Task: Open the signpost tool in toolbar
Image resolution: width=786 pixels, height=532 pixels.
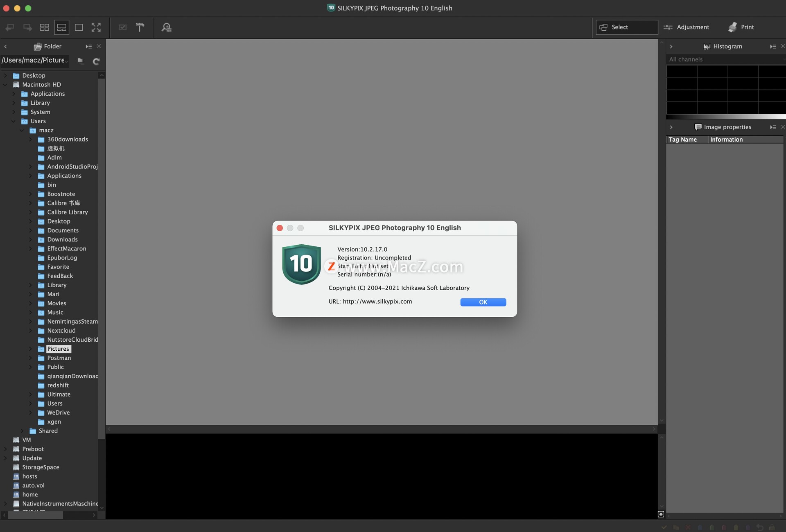Action: 140,27
